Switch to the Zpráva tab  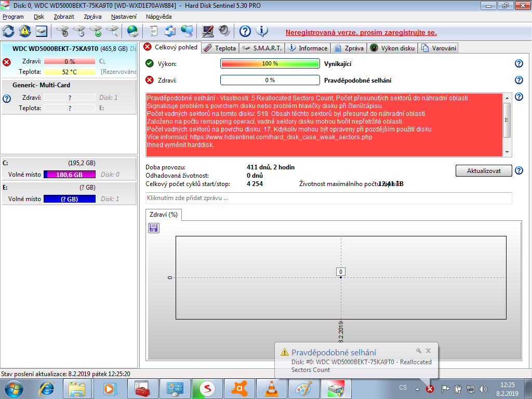point(349,48)
